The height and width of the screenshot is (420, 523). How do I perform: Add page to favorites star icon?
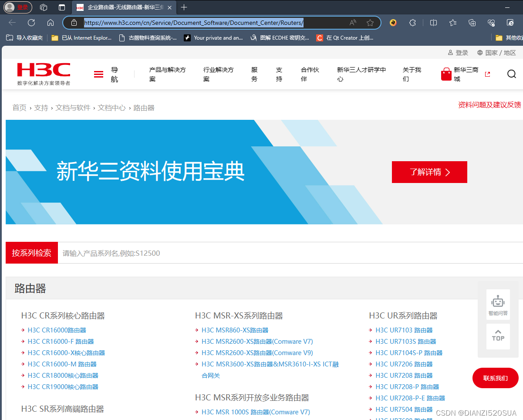[x=370, y=23]
